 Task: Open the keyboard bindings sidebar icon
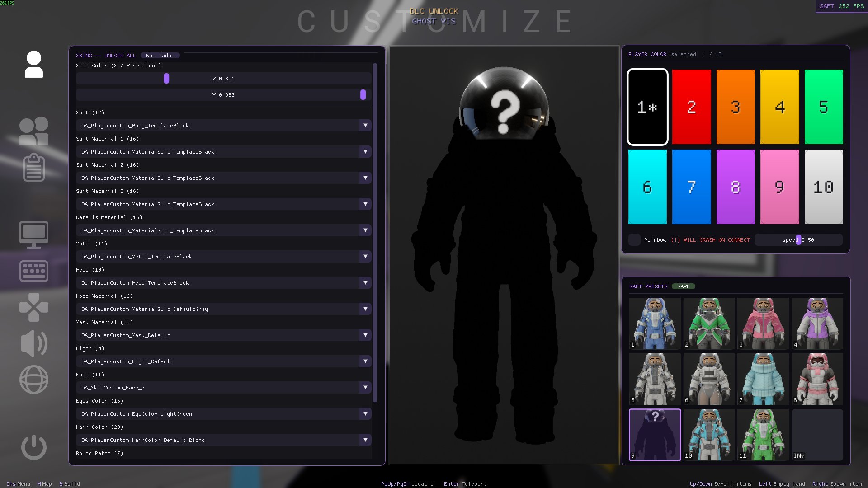tap(34, 271)
